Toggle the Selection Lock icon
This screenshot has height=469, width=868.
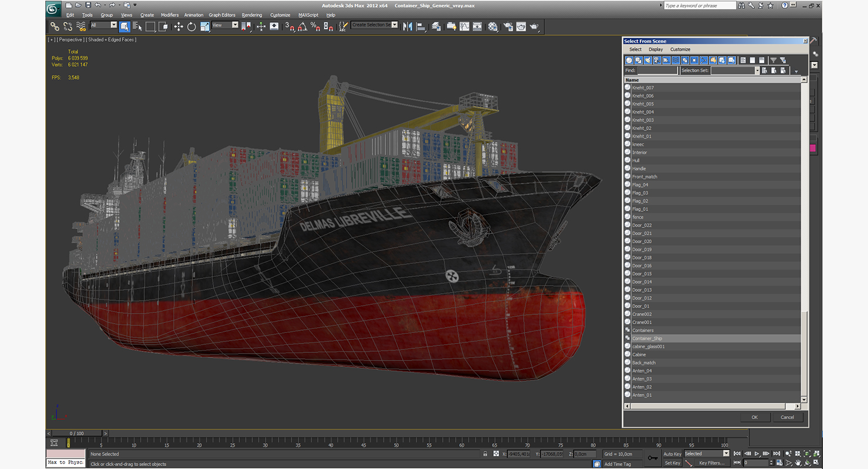pos(484,454)
